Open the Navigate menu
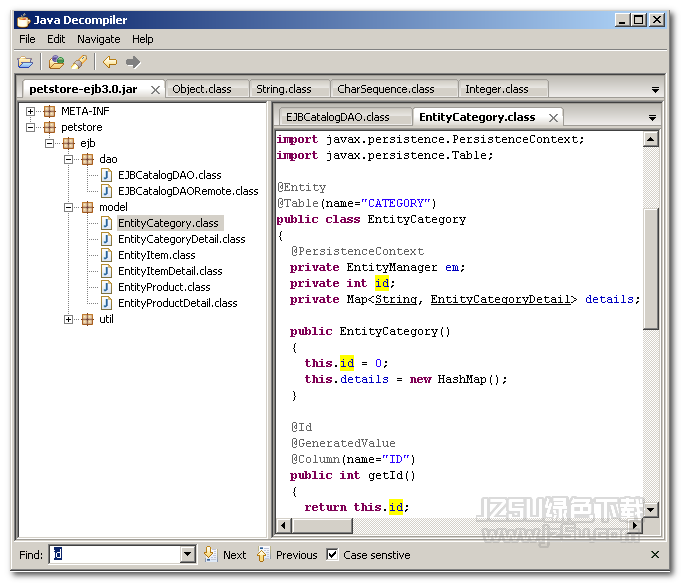Screen dimensions: 681x583 pyautogui.click(x=99, y=39)
